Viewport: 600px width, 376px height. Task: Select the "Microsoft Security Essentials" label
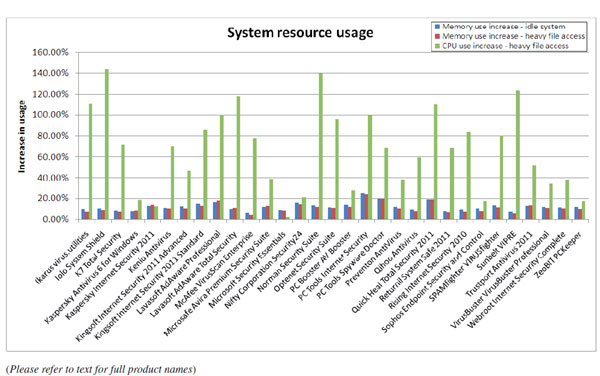click(248, 269)
